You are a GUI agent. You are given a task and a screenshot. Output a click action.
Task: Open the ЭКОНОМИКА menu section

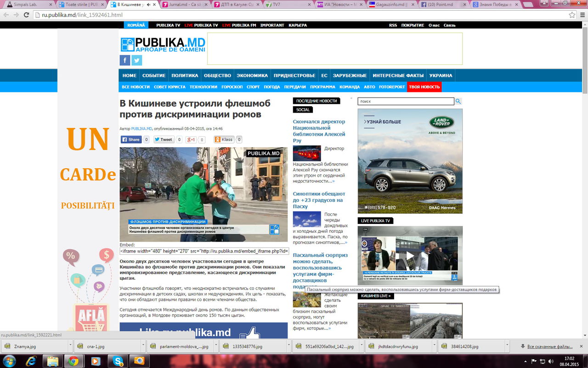pos(252,75)
